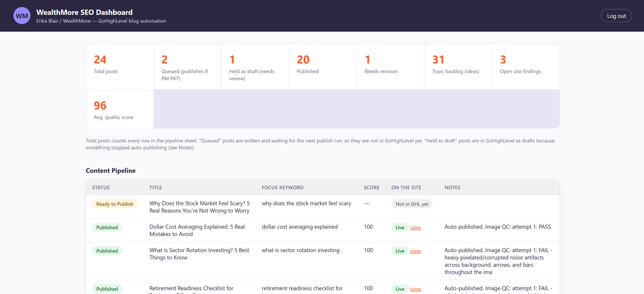Click the SCORE column header
Image resolution: width=644 pixels, height=294 pixels.
click(x=372, y=187)
